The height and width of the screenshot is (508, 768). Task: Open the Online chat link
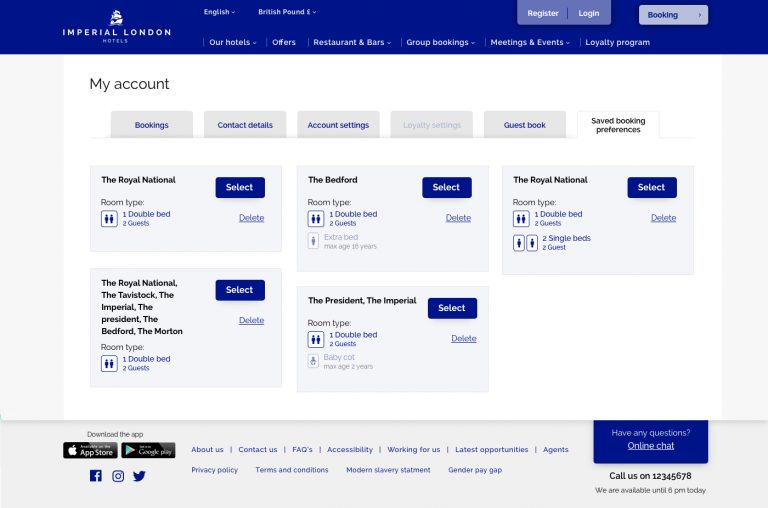[x=650, y=446]
